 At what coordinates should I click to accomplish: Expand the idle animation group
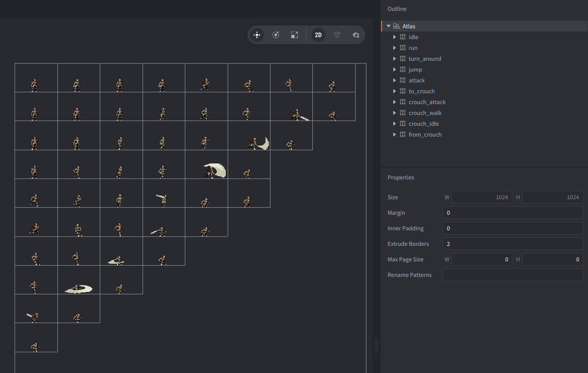tap(395, 37)
